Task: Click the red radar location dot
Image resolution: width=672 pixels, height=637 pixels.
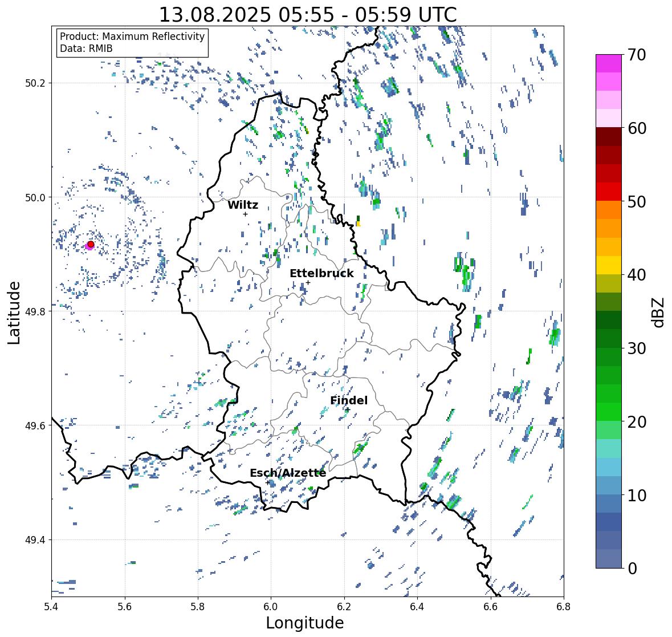Action: coord(91,244)
